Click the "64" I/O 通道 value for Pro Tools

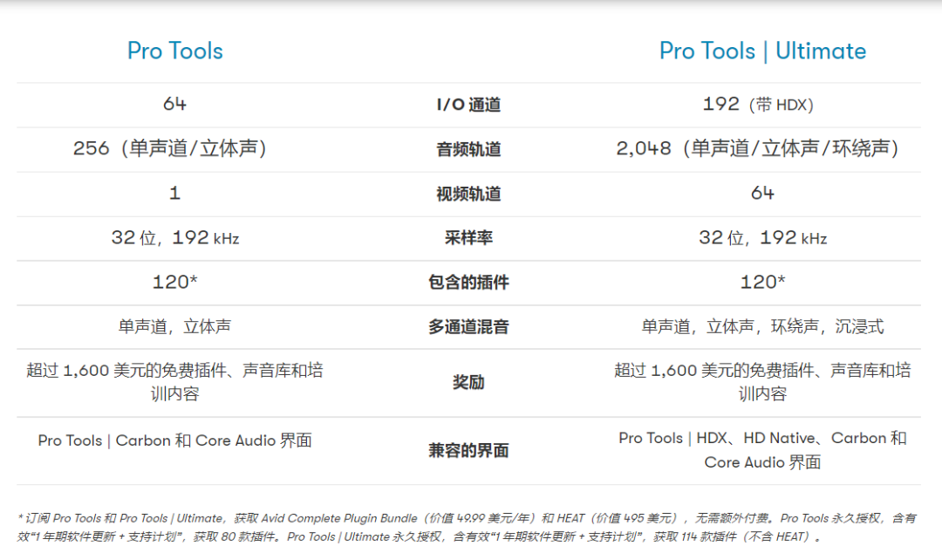click(174, 104)
